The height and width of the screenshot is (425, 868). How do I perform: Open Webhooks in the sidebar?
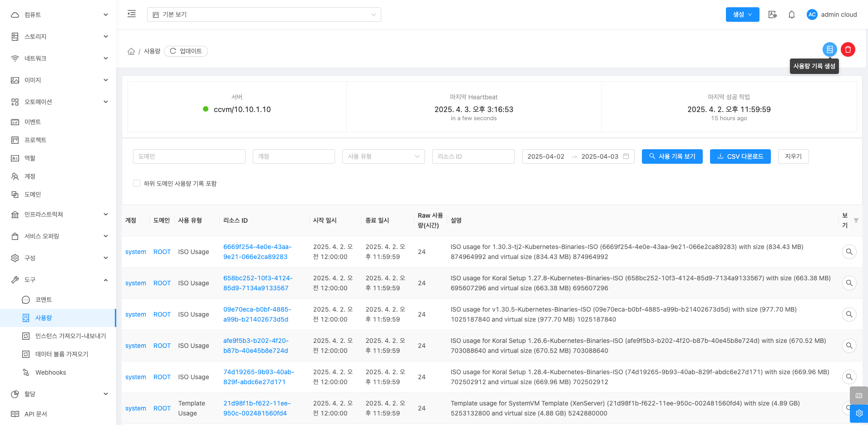coord(50,372)
